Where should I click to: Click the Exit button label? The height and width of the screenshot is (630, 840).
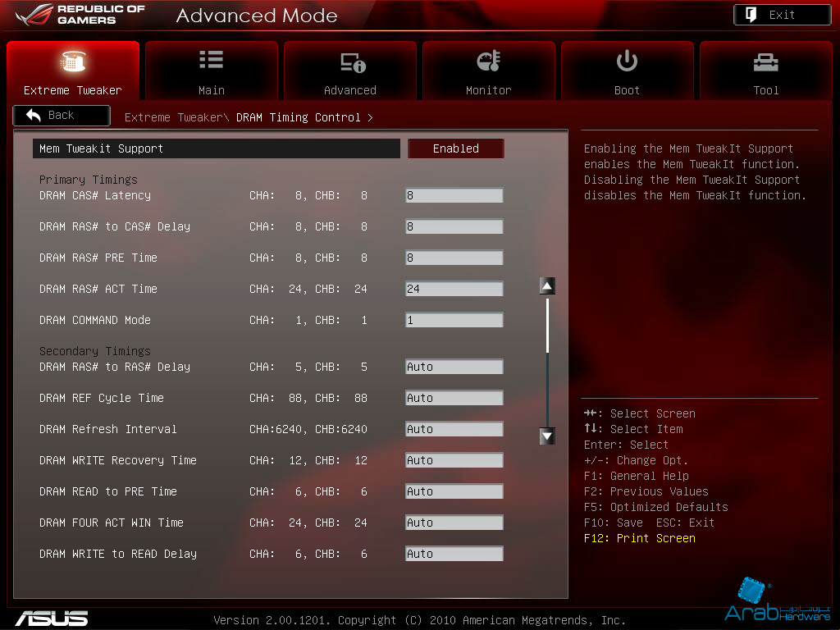pos(782,15)
